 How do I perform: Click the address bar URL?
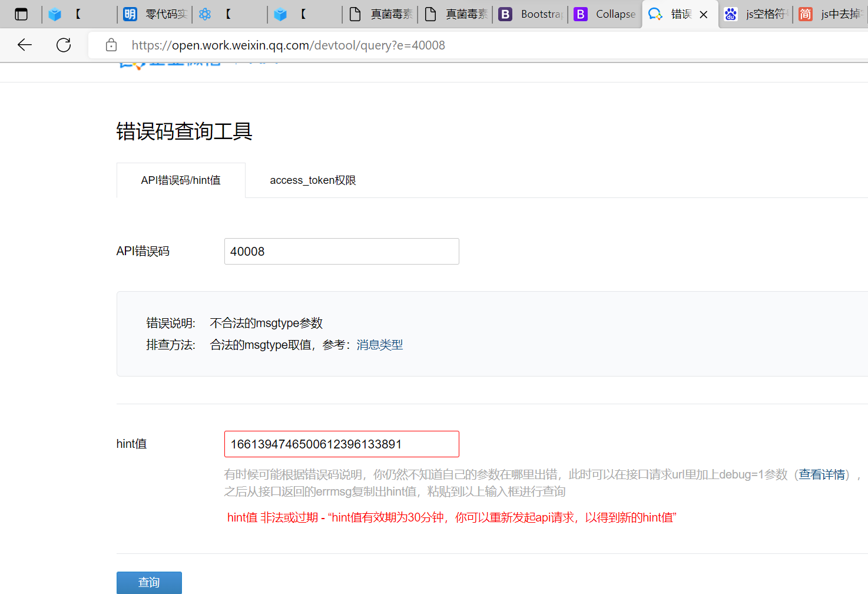tap(288, 45)
